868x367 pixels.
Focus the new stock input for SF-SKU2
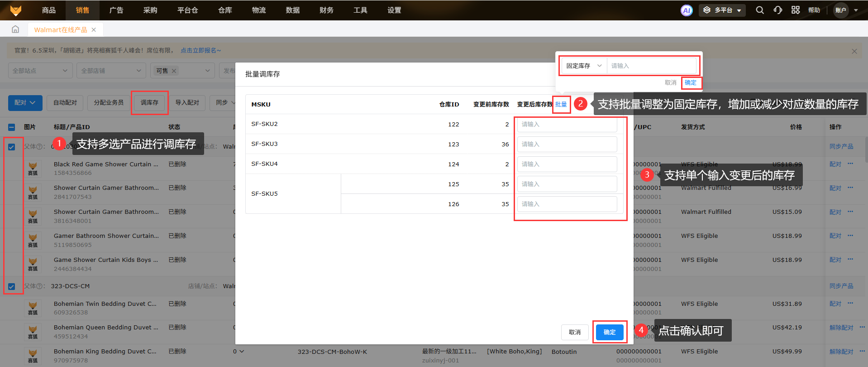(x=567, y=124)
